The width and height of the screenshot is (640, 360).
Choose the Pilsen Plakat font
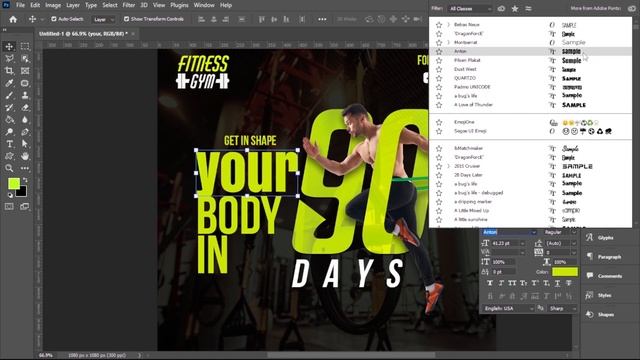coord(531,60)
